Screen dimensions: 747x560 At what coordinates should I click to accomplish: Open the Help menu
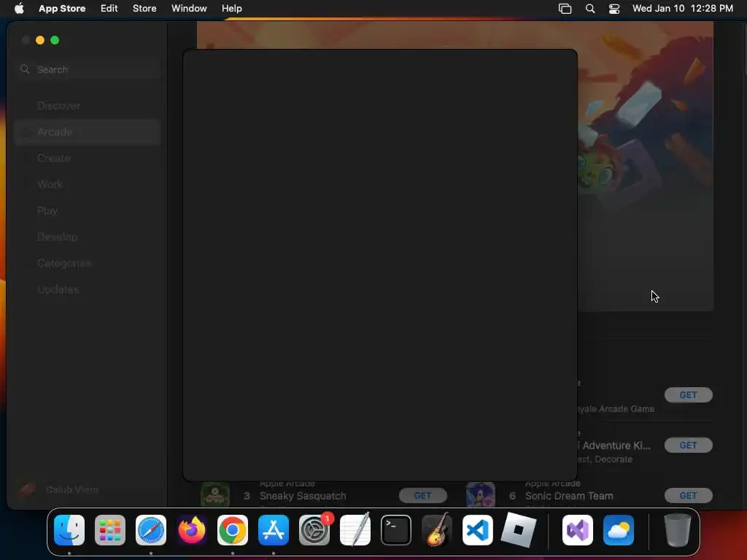click(231, 8)
